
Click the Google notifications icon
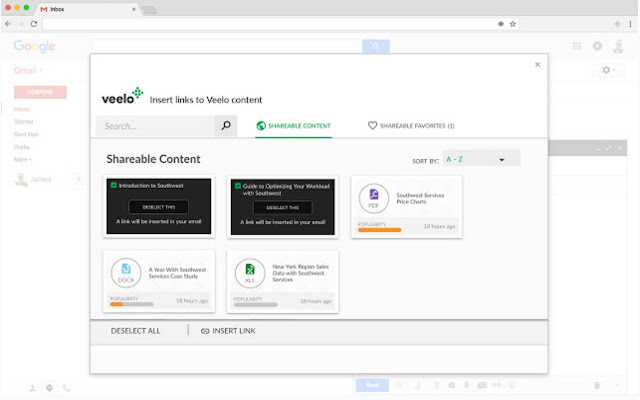point(597,46)
